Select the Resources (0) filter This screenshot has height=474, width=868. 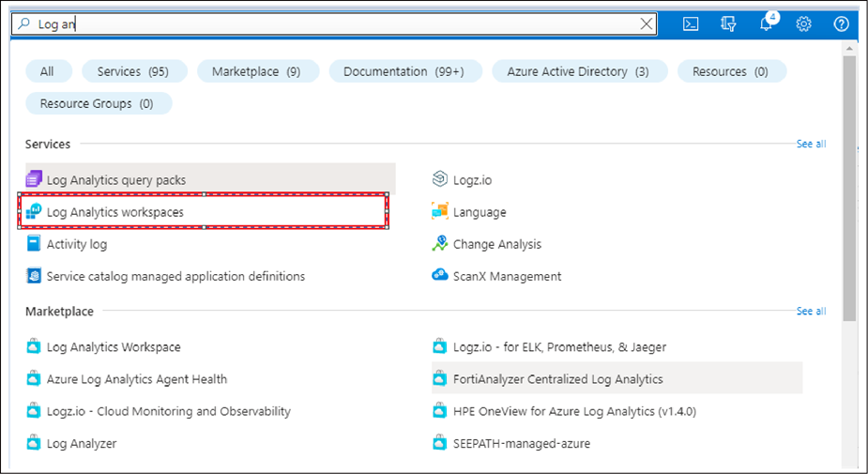pos(730,71)
